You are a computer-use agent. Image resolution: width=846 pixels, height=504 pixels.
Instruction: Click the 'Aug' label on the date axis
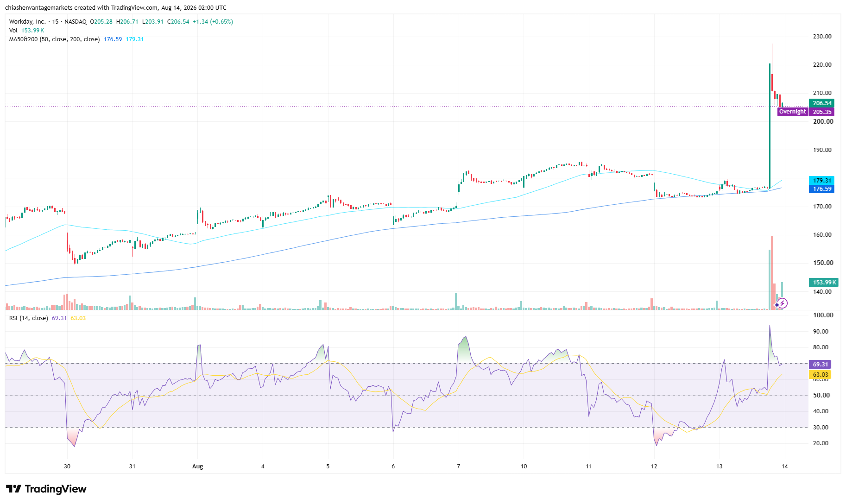tap(197, 466)
